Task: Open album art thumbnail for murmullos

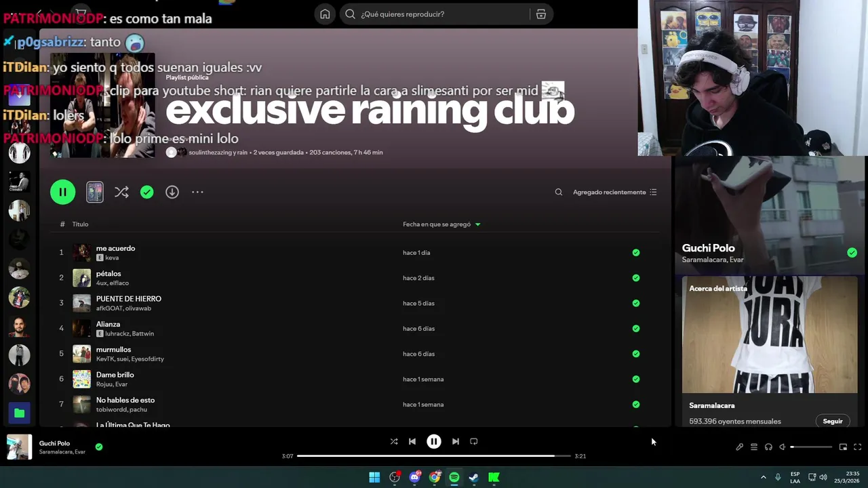Action: point(81,354)
